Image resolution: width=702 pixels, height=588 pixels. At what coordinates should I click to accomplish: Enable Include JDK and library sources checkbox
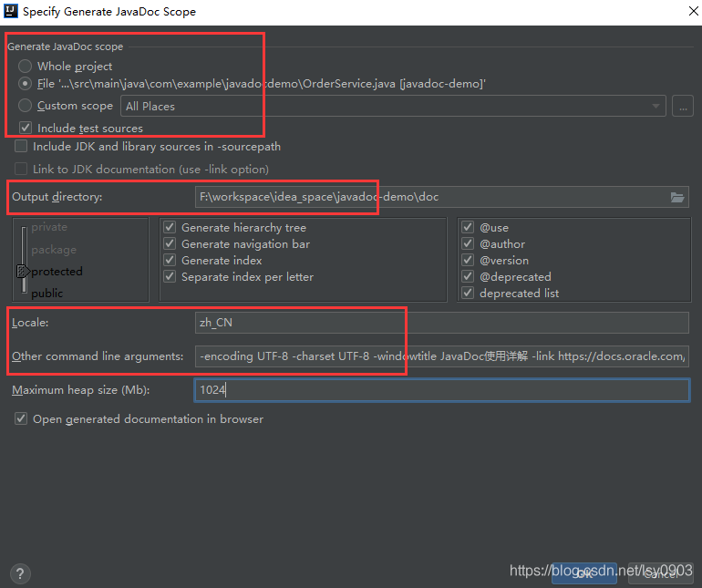point(21,147)
